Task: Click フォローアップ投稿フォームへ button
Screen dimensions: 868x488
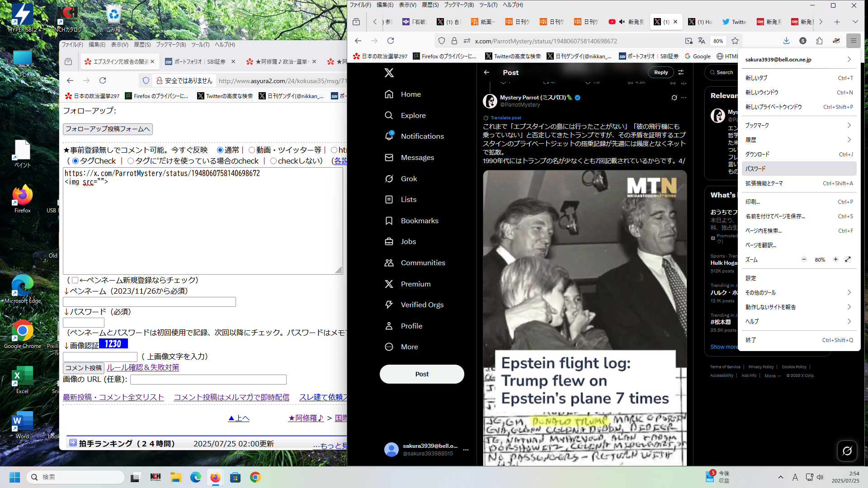Action: pyautogui.click(x=108, y=129)
